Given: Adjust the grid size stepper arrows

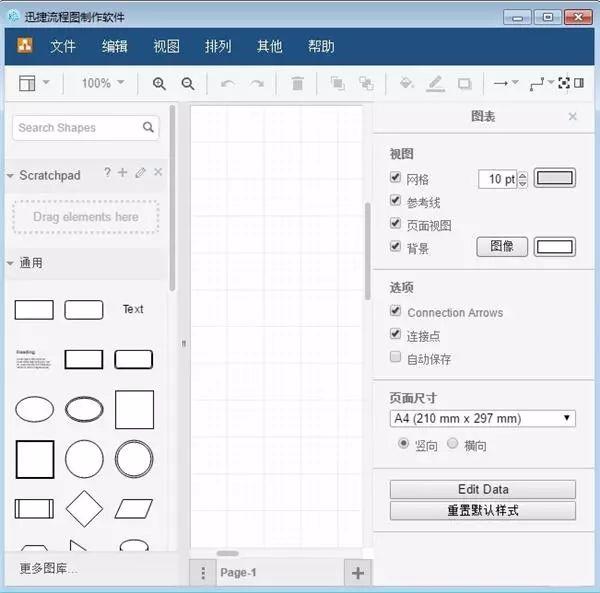Looking at the screenshot, I should [523, 179].
